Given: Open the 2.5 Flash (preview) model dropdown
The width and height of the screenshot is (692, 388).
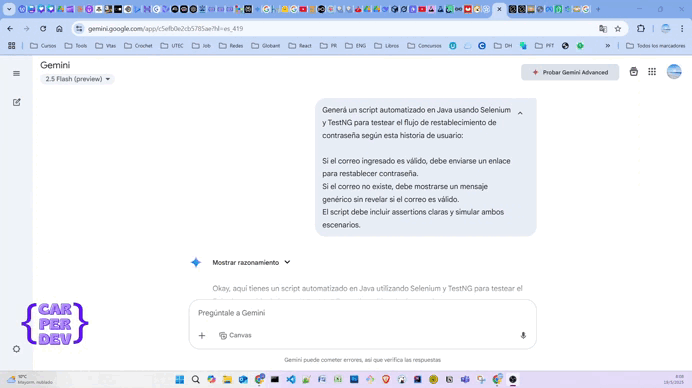Looking at the screenshot, I should pos(77,79).
